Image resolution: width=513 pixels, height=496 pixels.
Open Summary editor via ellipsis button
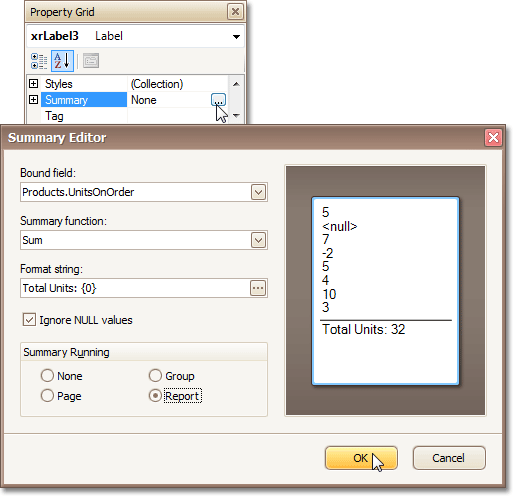point(218,100)
